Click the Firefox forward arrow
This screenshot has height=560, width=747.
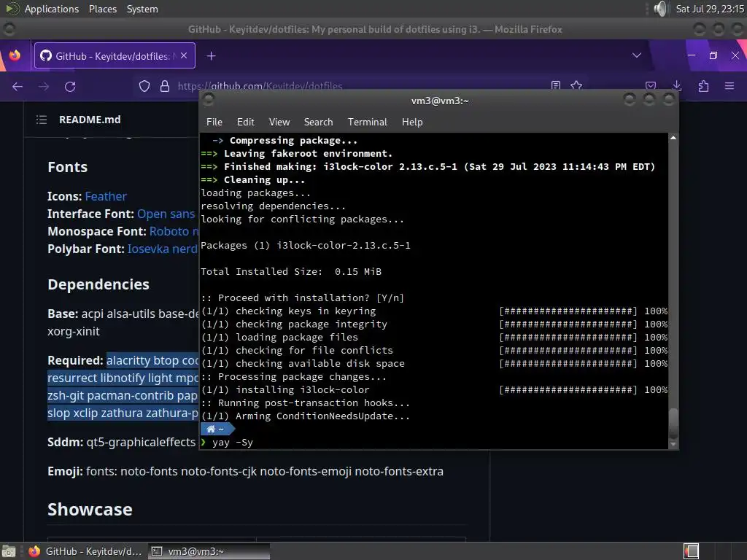click(44, 86)
